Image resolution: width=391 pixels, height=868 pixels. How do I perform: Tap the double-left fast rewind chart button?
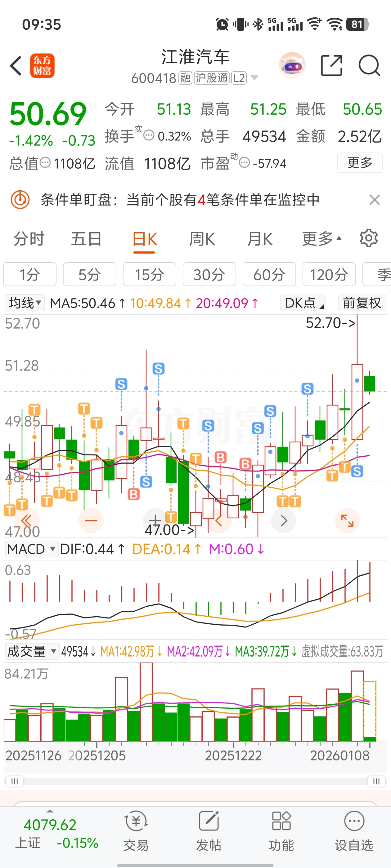27,520
